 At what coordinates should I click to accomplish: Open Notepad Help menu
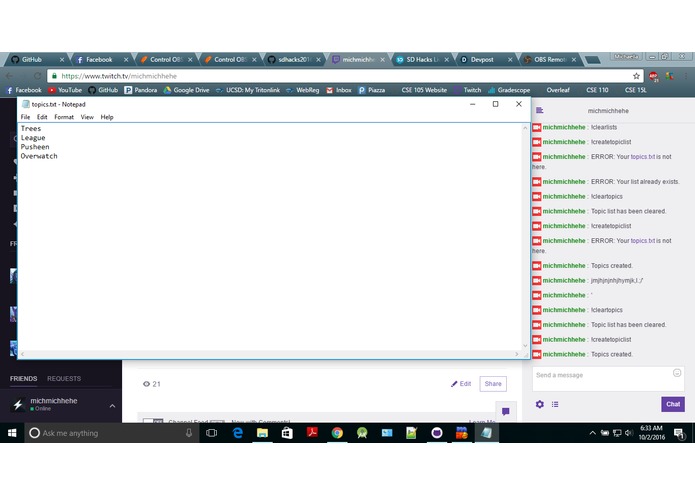107,117
